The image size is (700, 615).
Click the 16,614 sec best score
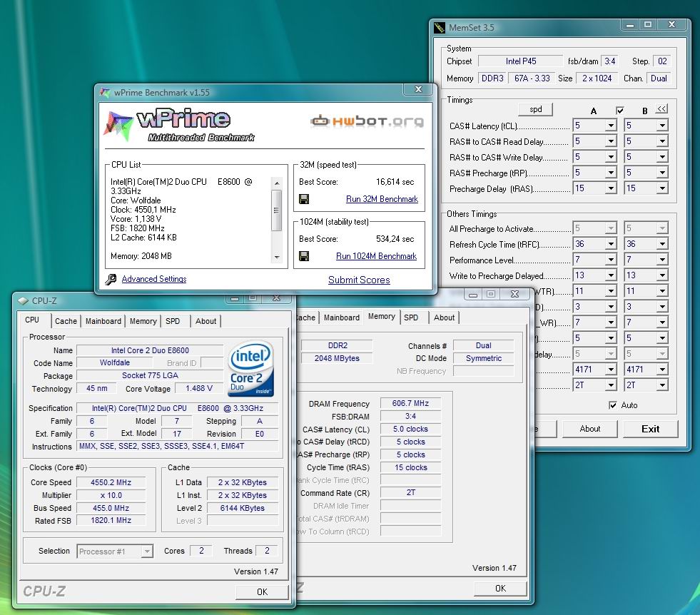click(395, 182)
